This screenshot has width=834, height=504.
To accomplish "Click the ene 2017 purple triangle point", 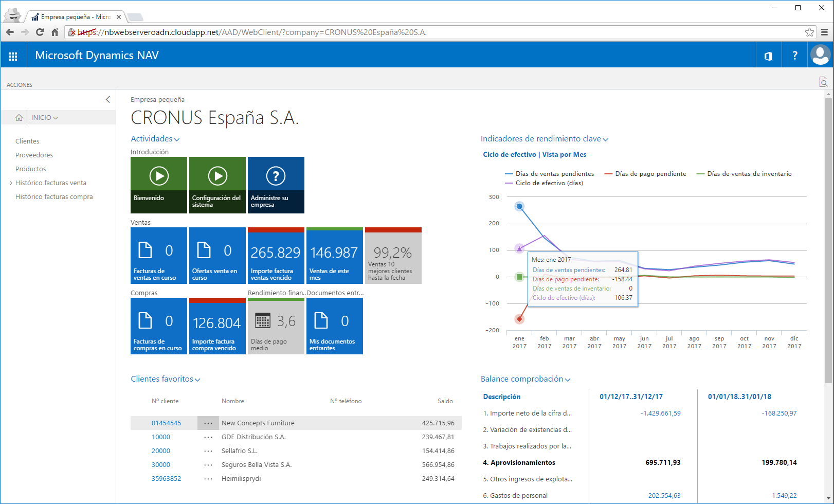I will [x=519, y=249].
